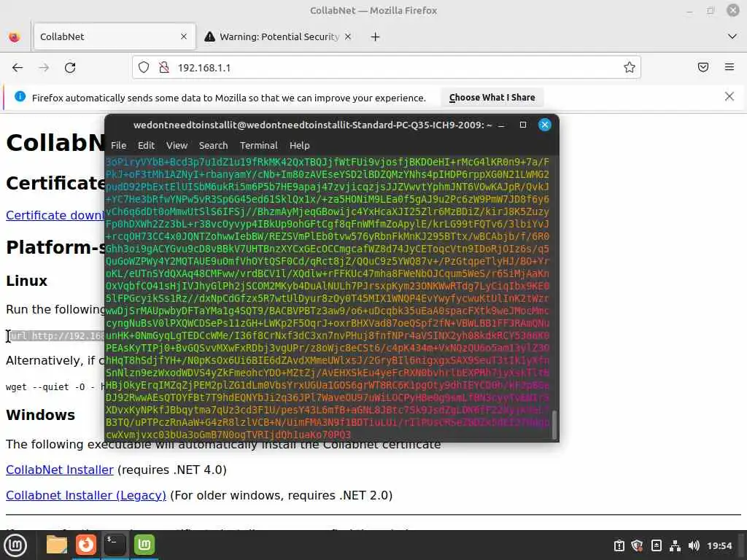Open the Files folder in taskbar
747x560 pixels.
[57, 545]
